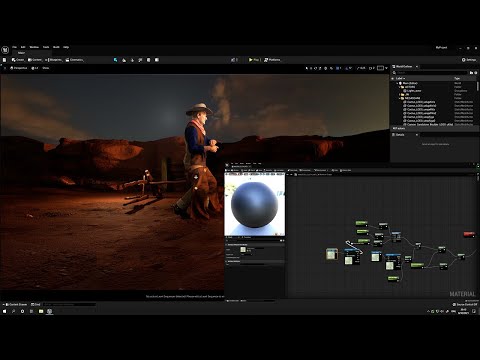Toggle grid snapping in viewport
Image resolution: width=480 pixels, height=360 pixels.
339,68
